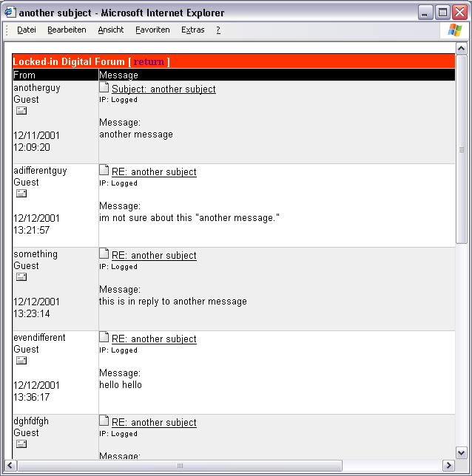The image size is (472, 476).
Task: Open the 'Subject: another subject' link
Action: click(163, 89)
